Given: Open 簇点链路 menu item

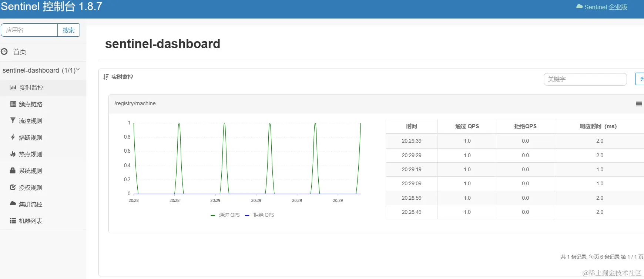Looking at the screenshot, I should click(43, 104).
